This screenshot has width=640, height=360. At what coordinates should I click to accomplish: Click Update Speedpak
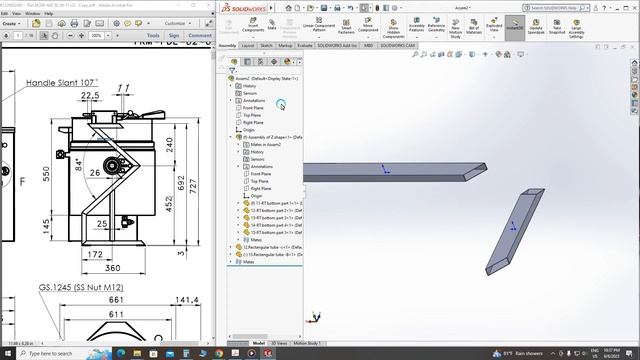pos(536,27)
